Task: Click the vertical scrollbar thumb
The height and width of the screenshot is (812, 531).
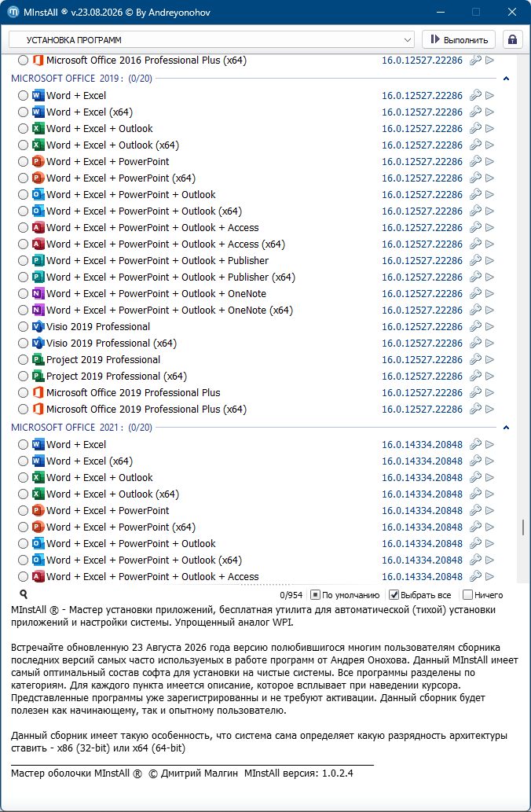Action: pyautogui.click(x=523, y=527)
